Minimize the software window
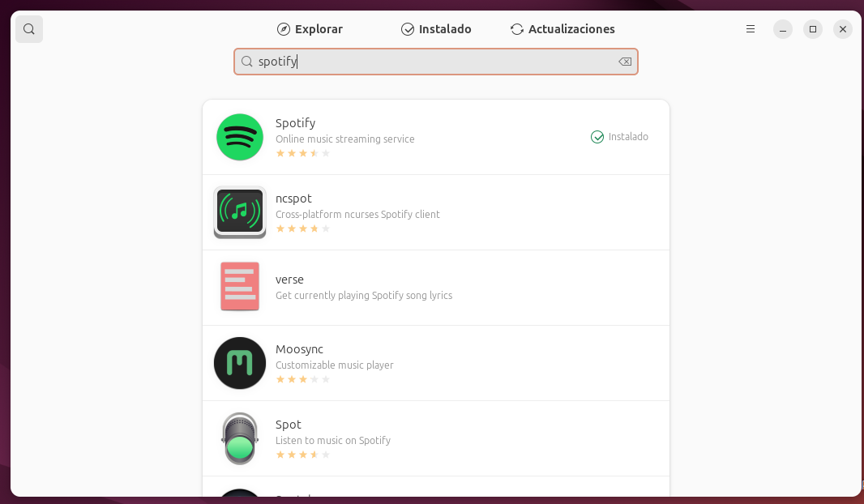Viewport: 864px width, 504px height. pyautogui.click(x=783, y=29)
